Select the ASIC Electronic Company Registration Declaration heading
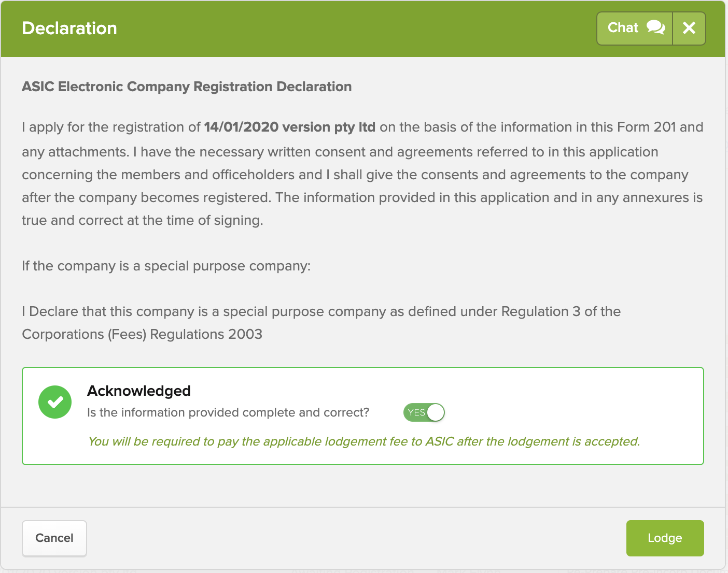 (x=187, y=87)
